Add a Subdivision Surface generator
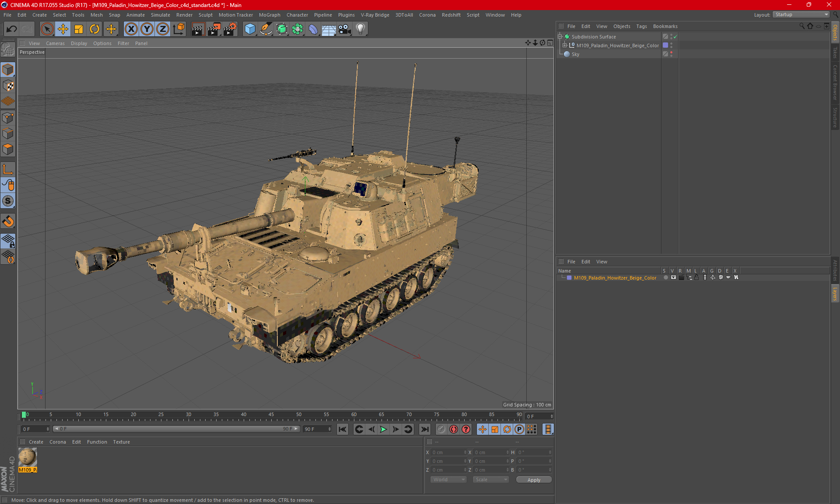The height and width of the screenshot is (504, 840). coord(282,29)
